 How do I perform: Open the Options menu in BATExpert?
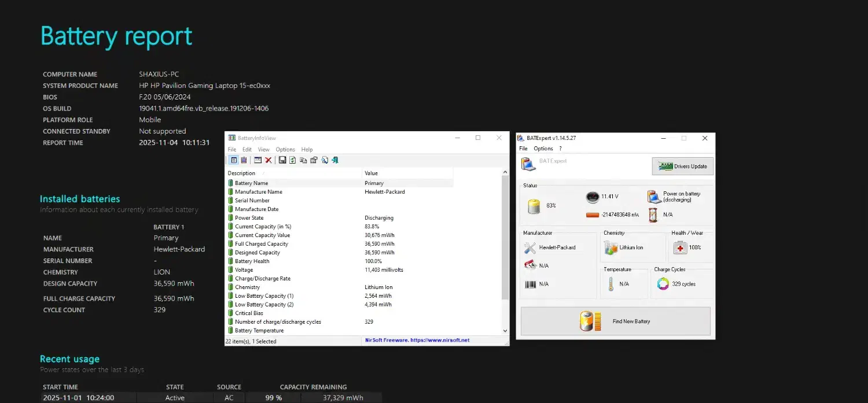pos(543,149)
